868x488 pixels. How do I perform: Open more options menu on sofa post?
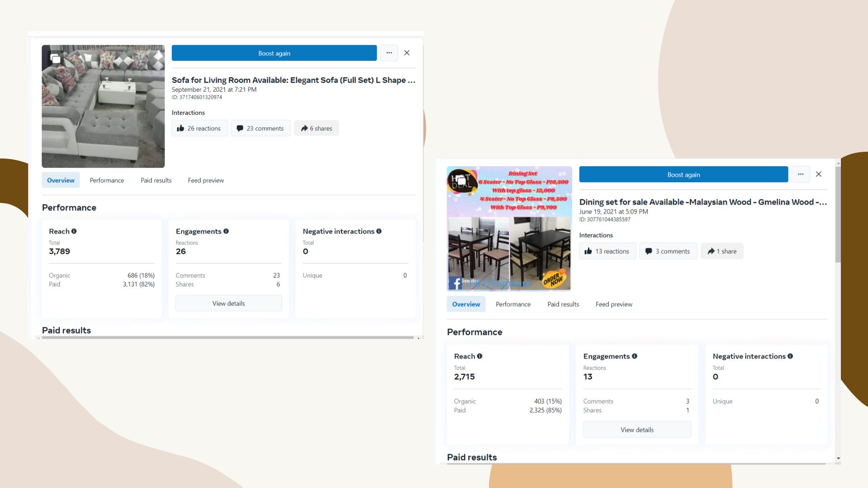point(389,53)
